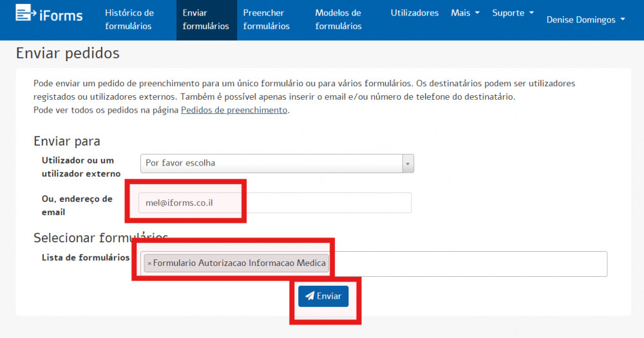Image resolution: width=644 pixels, height=338 pixels.
Task: Remove the Formulario Autorizacao Informacao Medica tag
Action: (149, 263)
